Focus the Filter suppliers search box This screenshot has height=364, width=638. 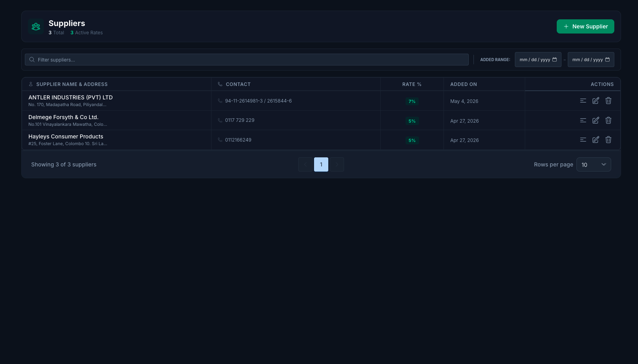click(x=247, y=60)
